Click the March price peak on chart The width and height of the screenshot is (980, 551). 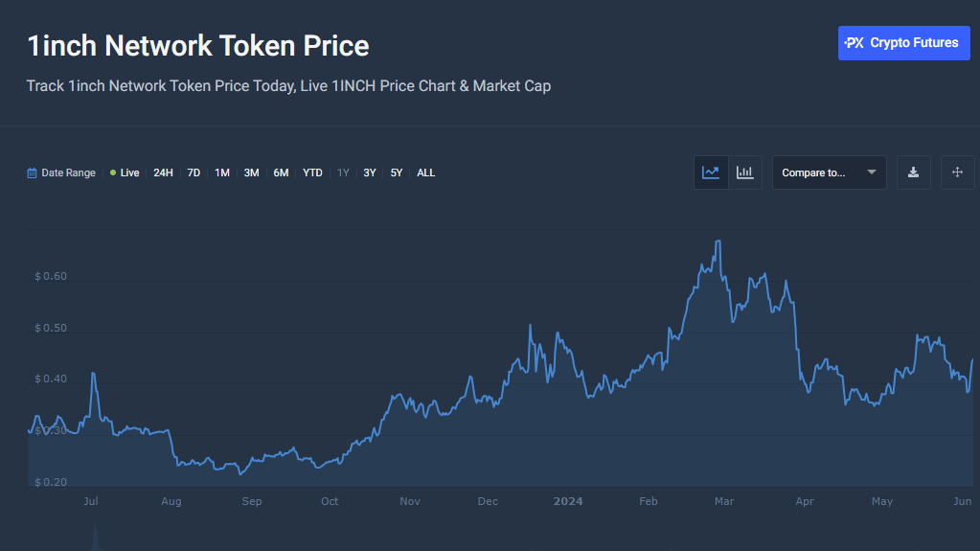click(718, 241)
